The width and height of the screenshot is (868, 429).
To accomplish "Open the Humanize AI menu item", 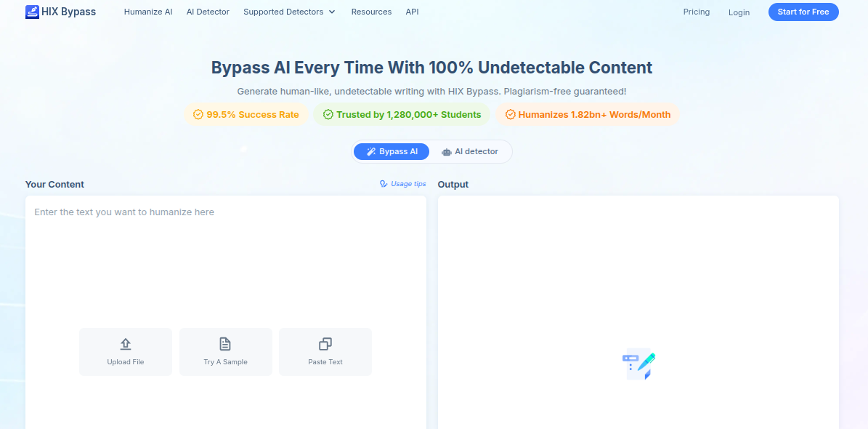I will coord(148,12).
